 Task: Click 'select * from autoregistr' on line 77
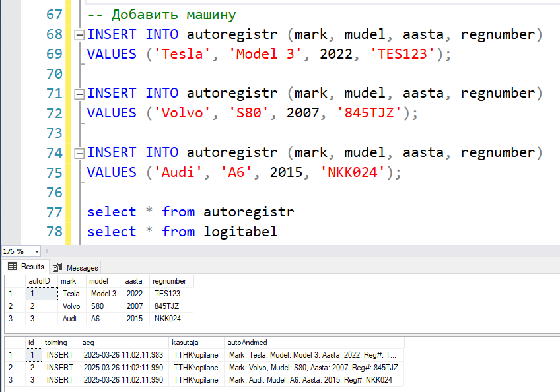pyautogui.click(x=191, y=212)
